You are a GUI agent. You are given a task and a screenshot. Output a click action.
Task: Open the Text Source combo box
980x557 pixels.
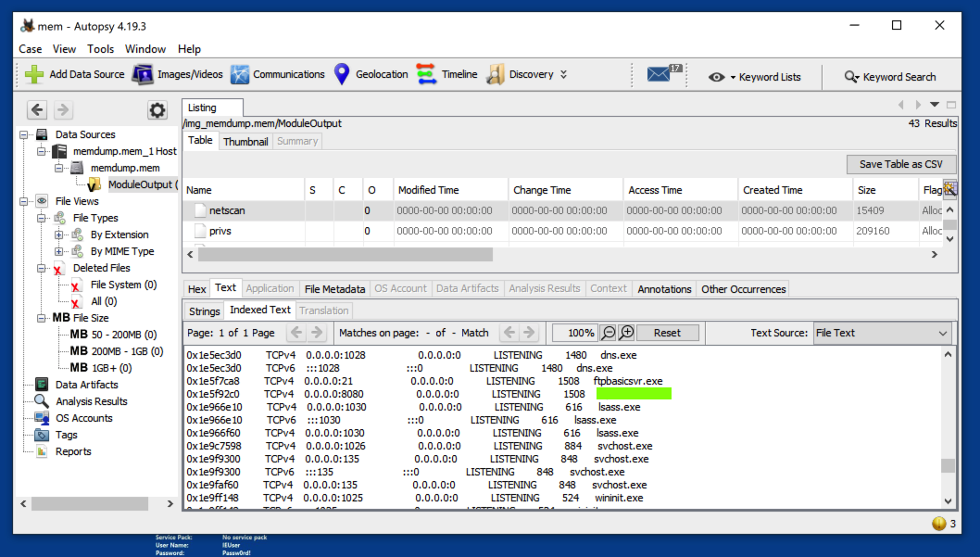click(881, 333)
